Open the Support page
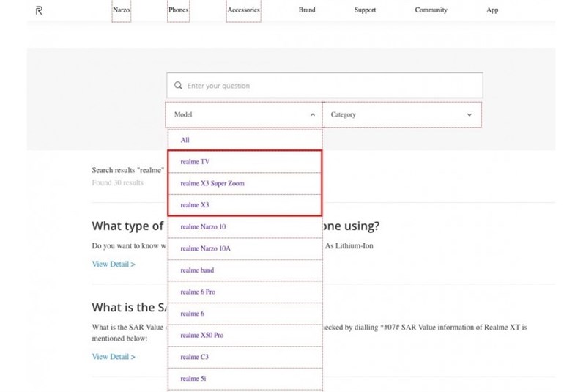 click(365, 10)
